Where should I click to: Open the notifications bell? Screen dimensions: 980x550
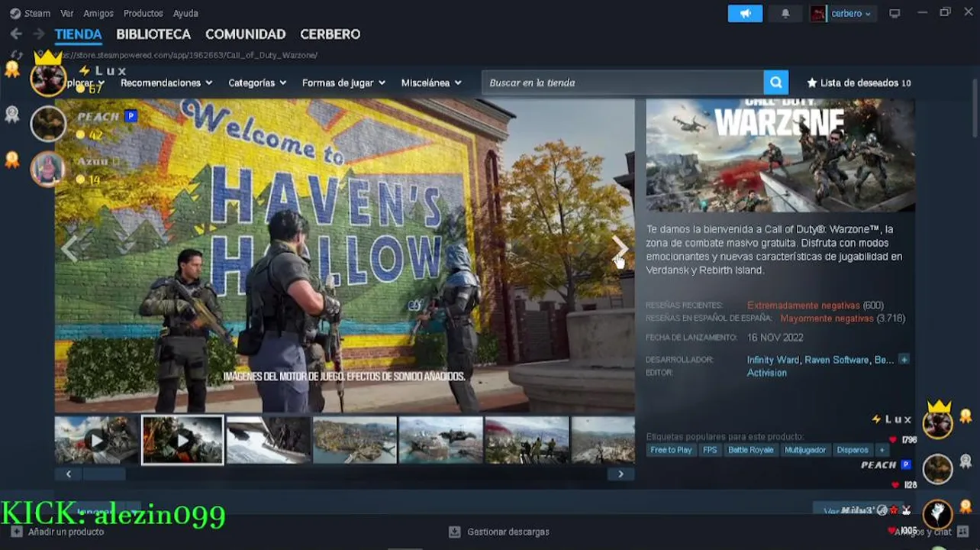tap(785, 13)
